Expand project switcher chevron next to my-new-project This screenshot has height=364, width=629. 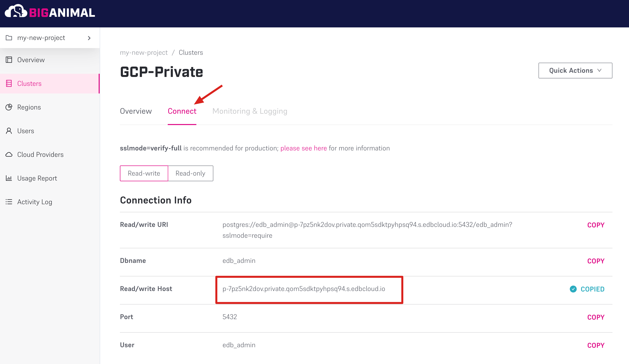coord(89,38)
